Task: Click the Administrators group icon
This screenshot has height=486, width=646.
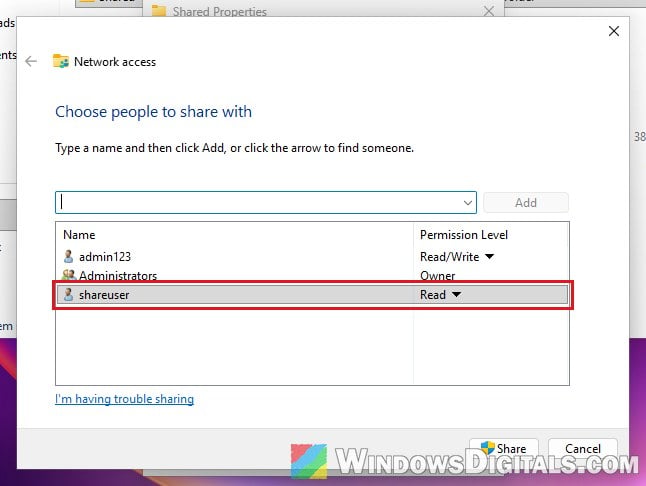Action: click(x=69, y=275)
